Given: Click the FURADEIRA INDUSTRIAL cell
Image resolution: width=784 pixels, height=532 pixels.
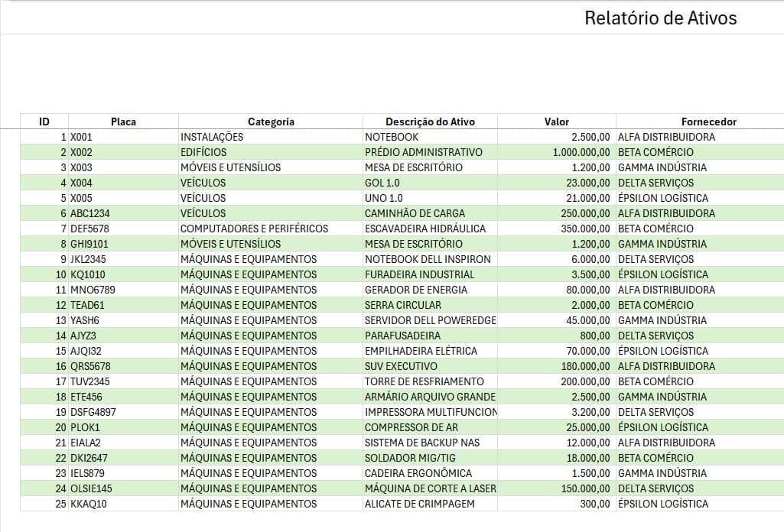Looking at the screenshot, I should [430, 274].
